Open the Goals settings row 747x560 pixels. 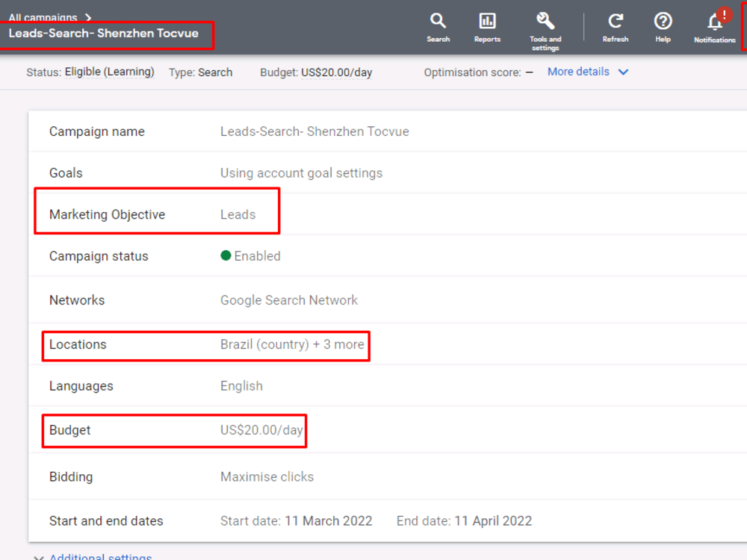[x=388, y=173]
